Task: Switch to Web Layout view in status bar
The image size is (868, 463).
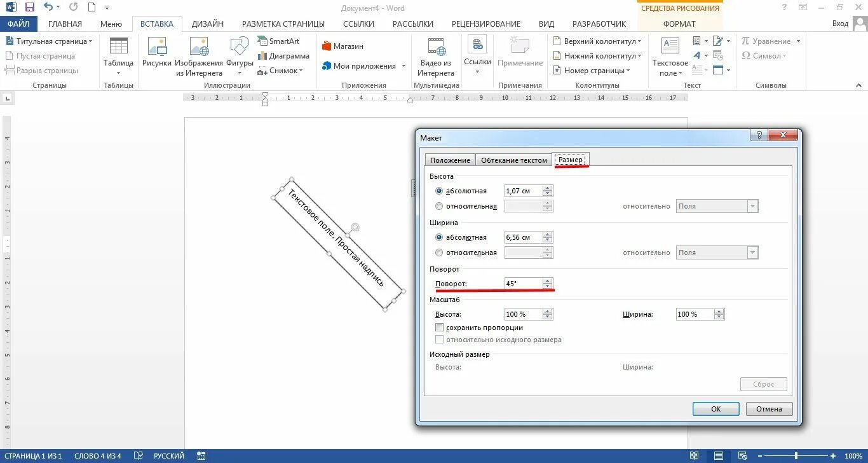Action: click(x=742, y=455)
